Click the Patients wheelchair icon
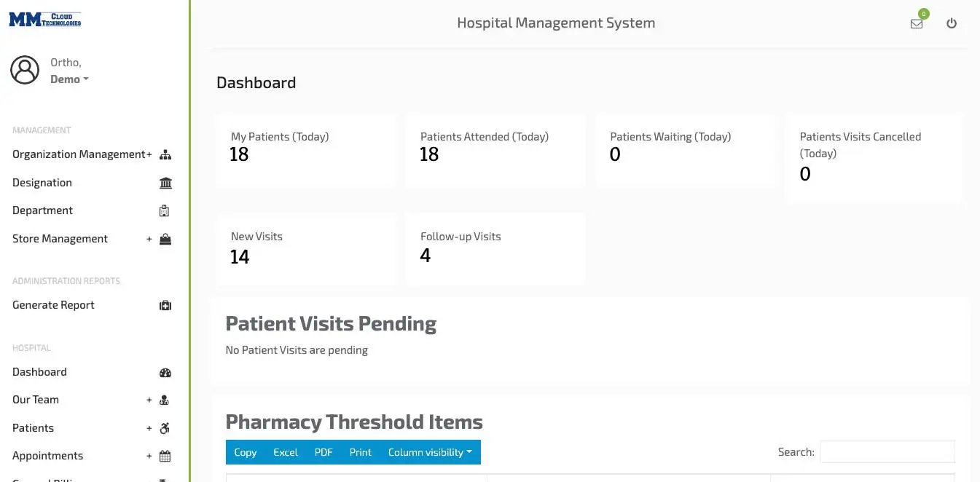Image resolution: width=980 pixels, height=482 pixels. click(165, 428)
